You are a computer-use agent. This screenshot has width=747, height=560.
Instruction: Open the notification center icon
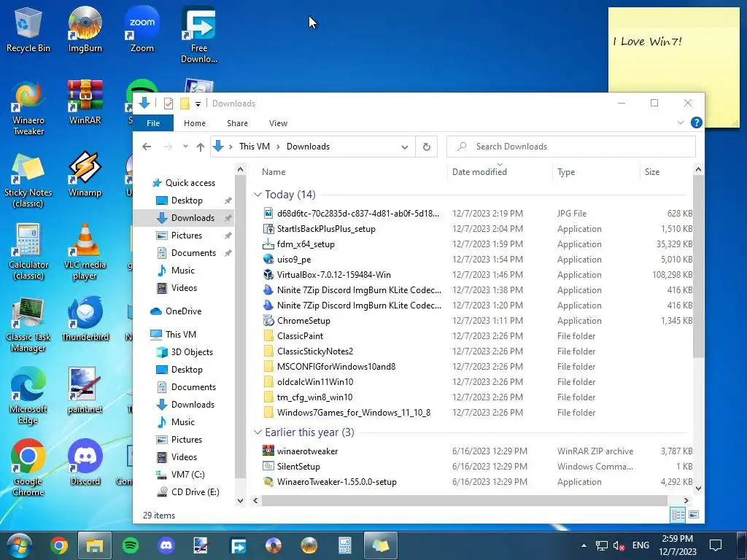click(x=716, y=545)
